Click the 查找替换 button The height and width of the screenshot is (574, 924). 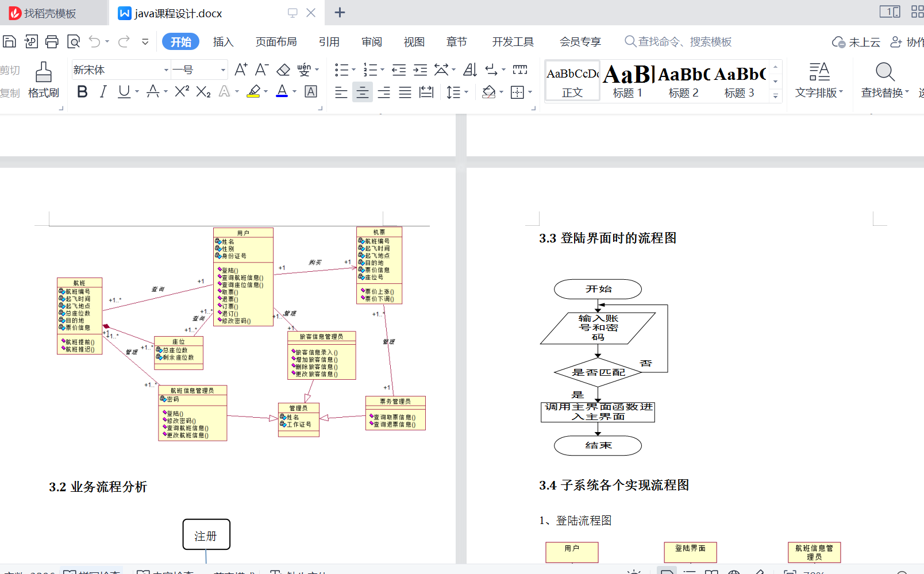(x=885, y=80)
